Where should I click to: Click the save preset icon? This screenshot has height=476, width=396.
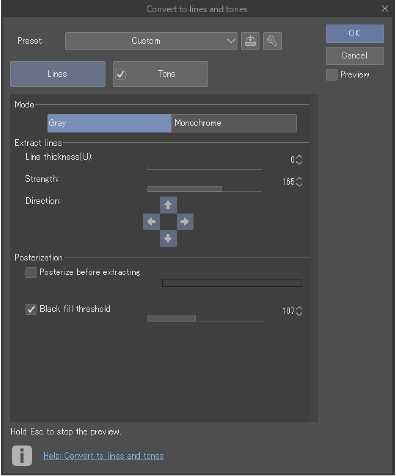(x=250, y=41)
